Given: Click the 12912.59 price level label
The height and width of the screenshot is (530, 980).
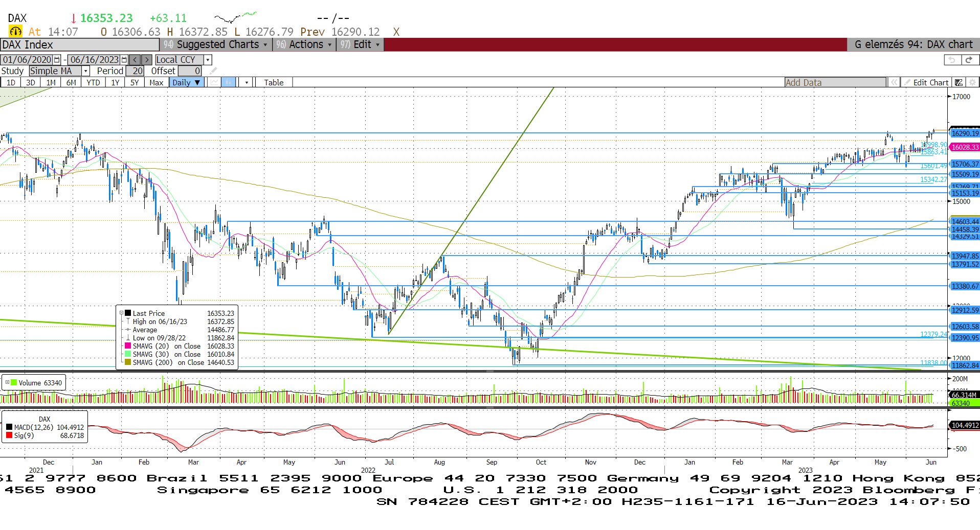Looking at the screenshot, I should point(965,310).
